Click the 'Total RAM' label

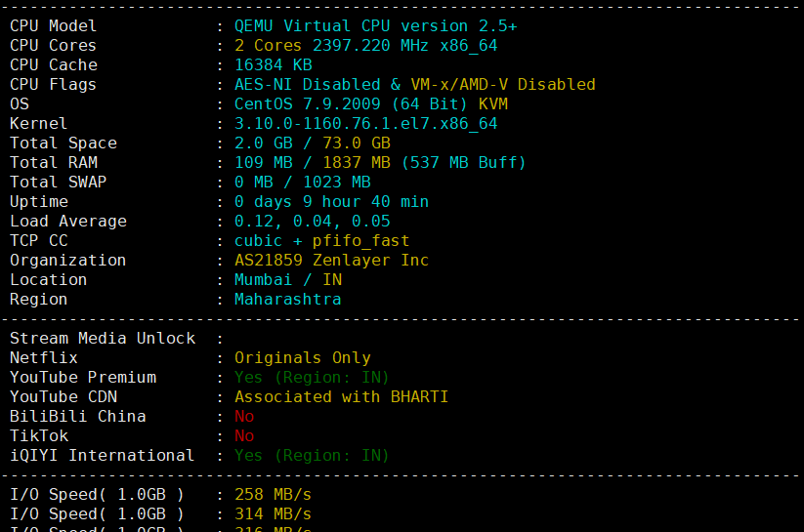pyautogui.click(x=54, y=162)
